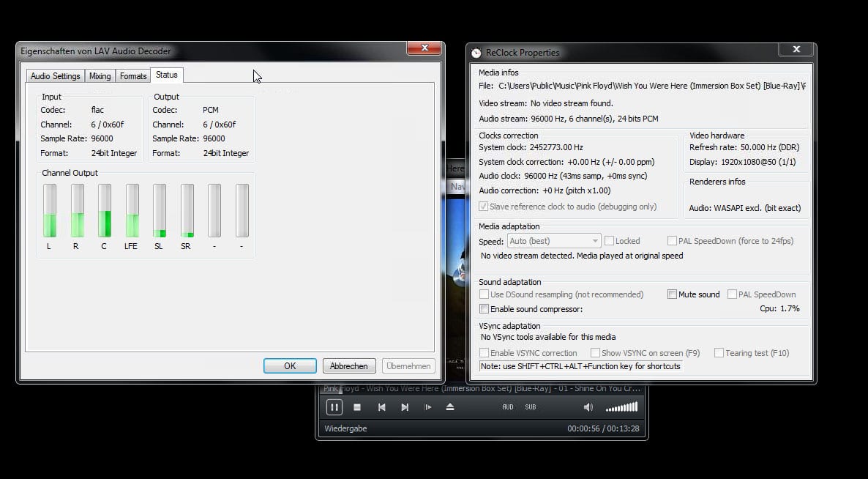Click OK in LAV Audio Decoder dialog
Screen dimensions: 868x479
coord(290,366)
